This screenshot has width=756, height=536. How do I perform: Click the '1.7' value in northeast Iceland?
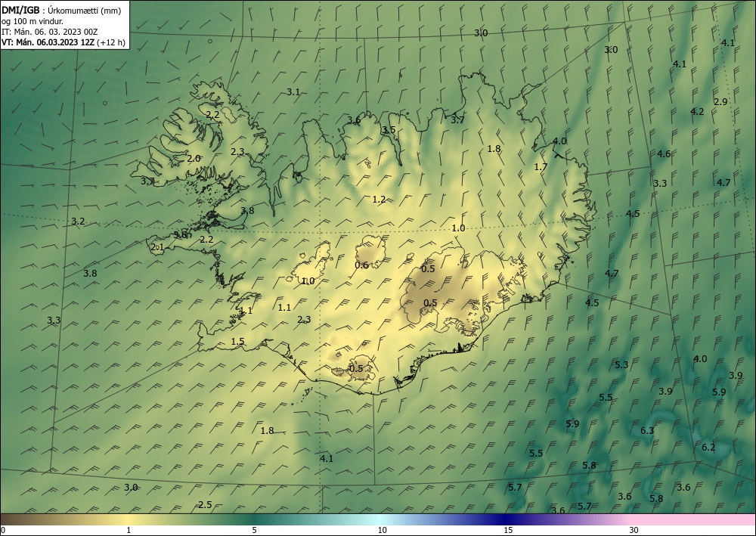[x=541, y=167]
